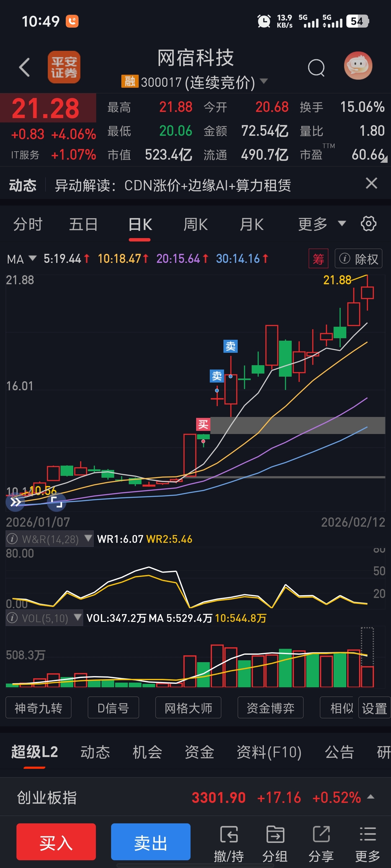
Task: Open the 机会 tab
Action: pyautogui.click(x=147, y=752)
